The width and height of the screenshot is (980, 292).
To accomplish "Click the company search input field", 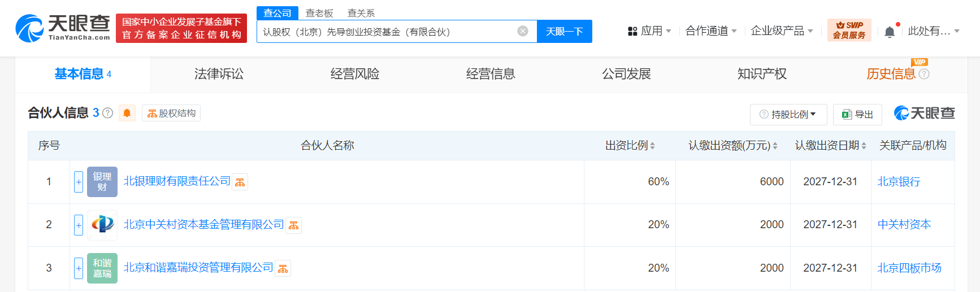I will pyautogui.click(x=387, y=31).
